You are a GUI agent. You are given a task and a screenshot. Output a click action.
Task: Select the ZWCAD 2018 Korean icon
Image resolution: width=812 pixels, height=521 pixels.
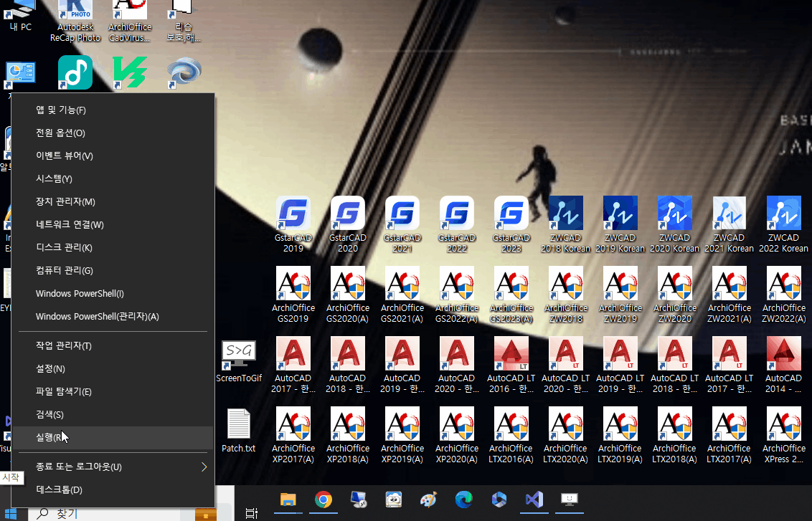565,224
